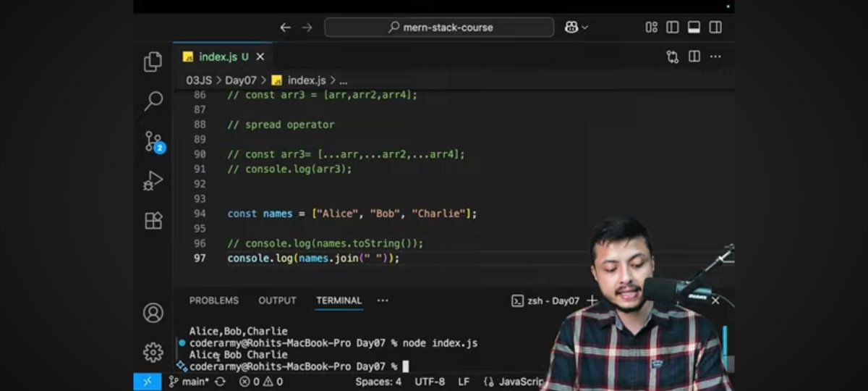
Task: Open the editor More Actions ellipsis
Action: 715,56
